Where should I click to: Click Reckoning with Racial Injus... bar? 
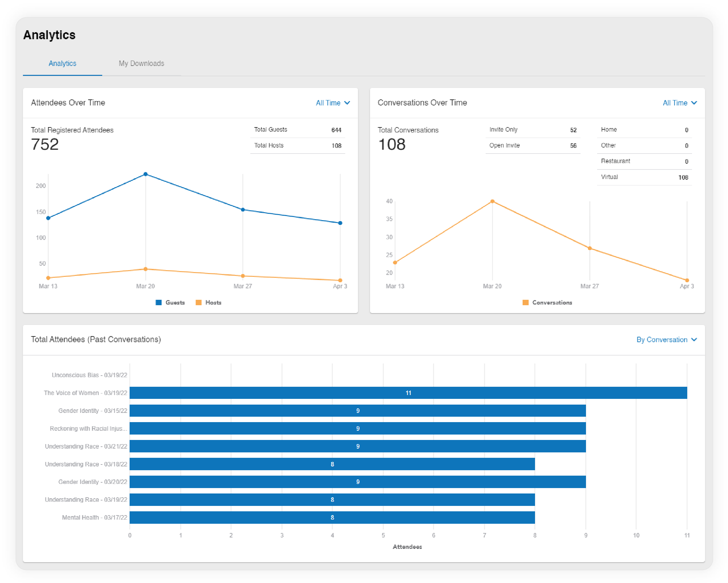358,428
